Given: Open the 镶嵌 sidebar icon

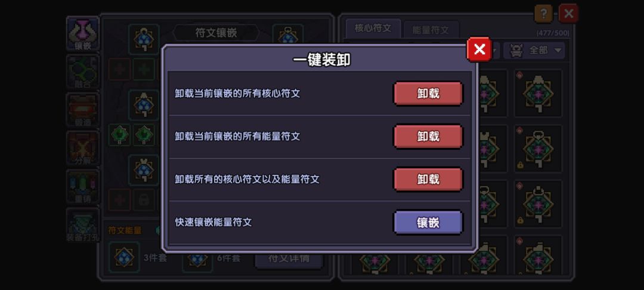Looking at the screenshot, I should (82, 33).
